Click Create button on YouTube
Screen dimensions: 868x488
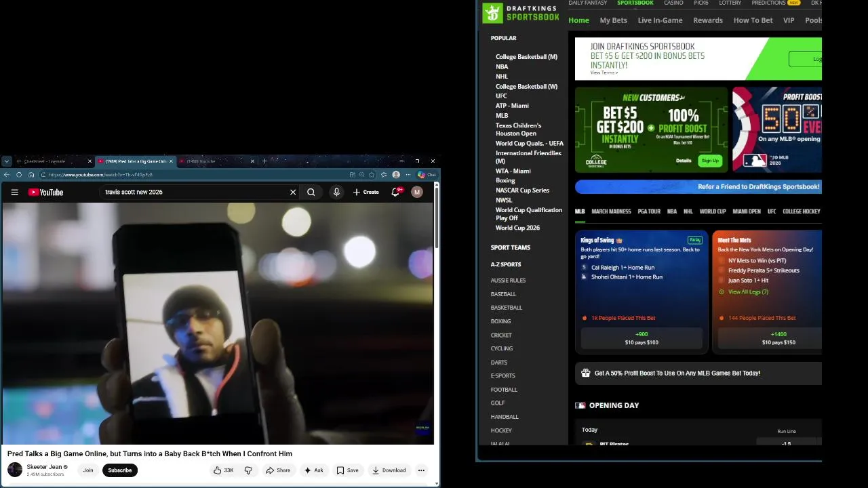366,192
